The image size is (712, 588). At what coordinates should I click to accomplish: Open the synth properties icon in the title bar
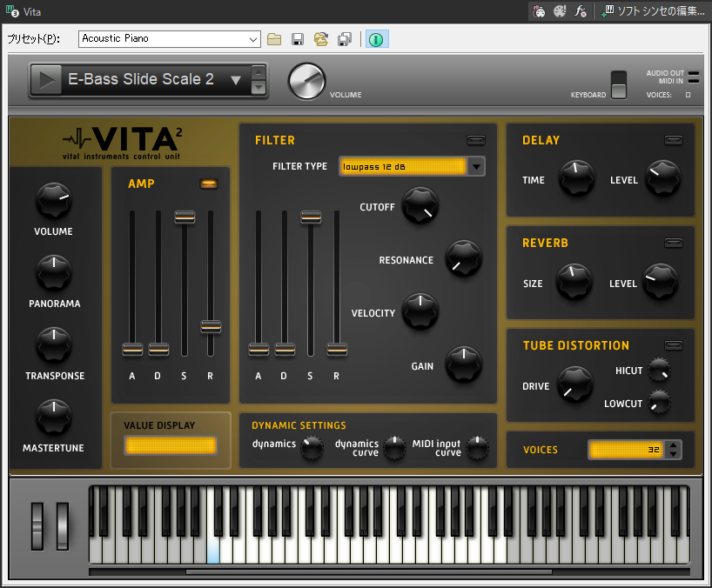(539, 11)
